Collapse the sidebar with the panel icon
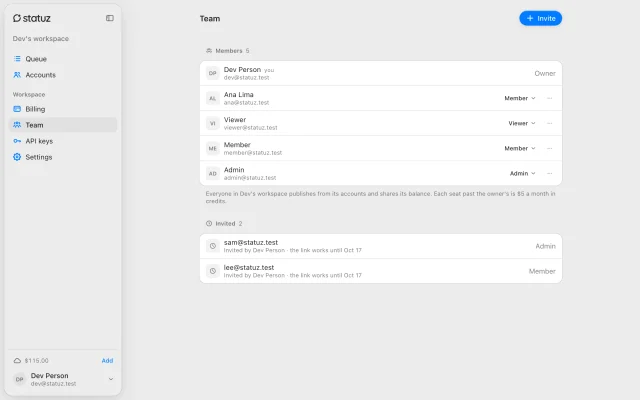 pos(110,18)
